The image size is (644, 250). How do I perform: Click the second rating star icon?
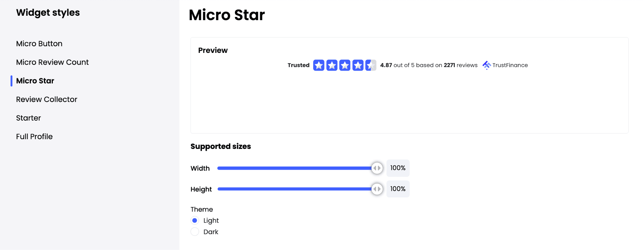pyautogui.click(x=332, y=65)
